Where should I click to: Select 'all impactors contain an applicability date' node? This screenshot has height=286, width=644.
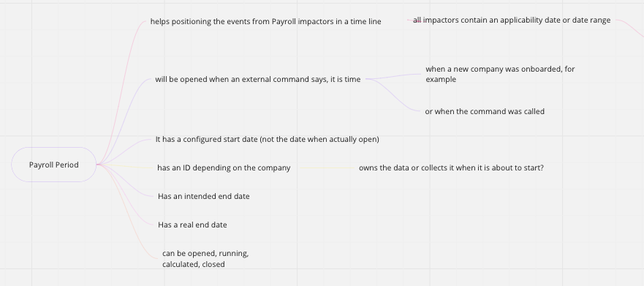pyautogui.click(x=512, y=20)
